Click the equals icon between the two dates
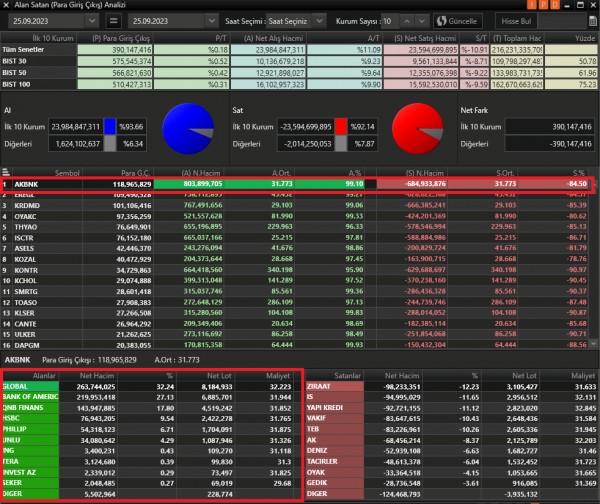The height and width of the screenshot is (504, 600). click(x=113, y=21)
